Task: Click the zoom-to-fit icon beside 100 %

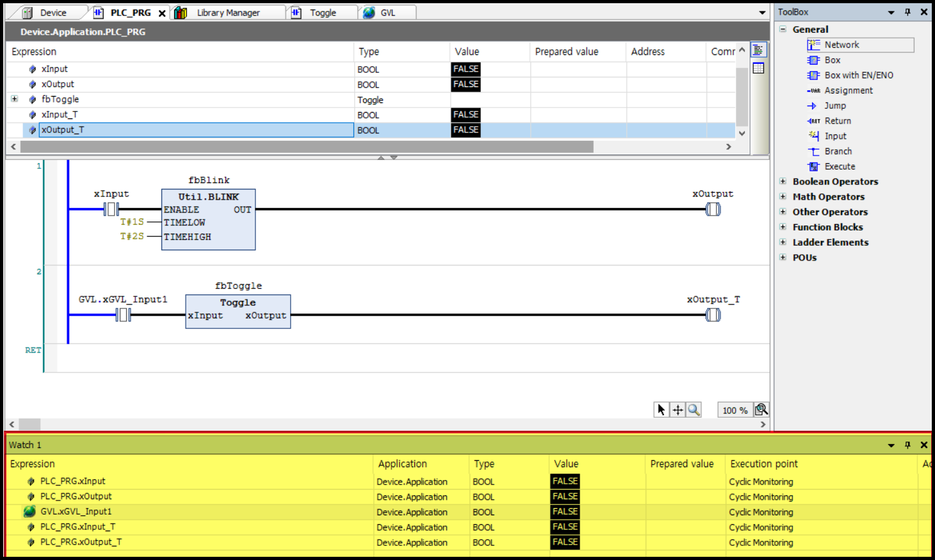Action: pos(761,410)
